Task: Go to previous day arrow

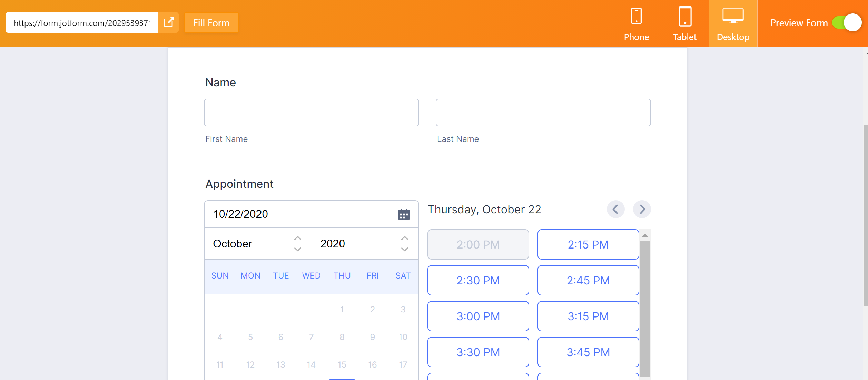Action: coord(615,209)
